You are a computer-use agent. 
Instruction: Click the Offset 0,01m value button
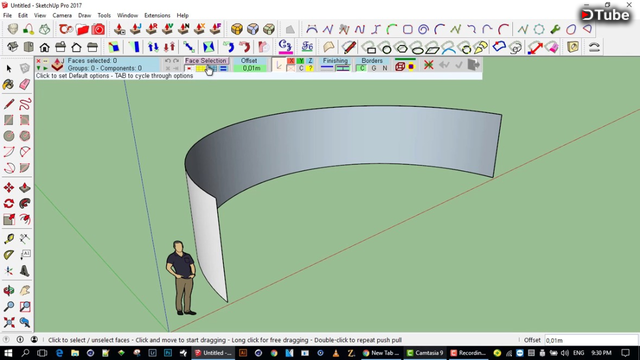click(251, 68)
